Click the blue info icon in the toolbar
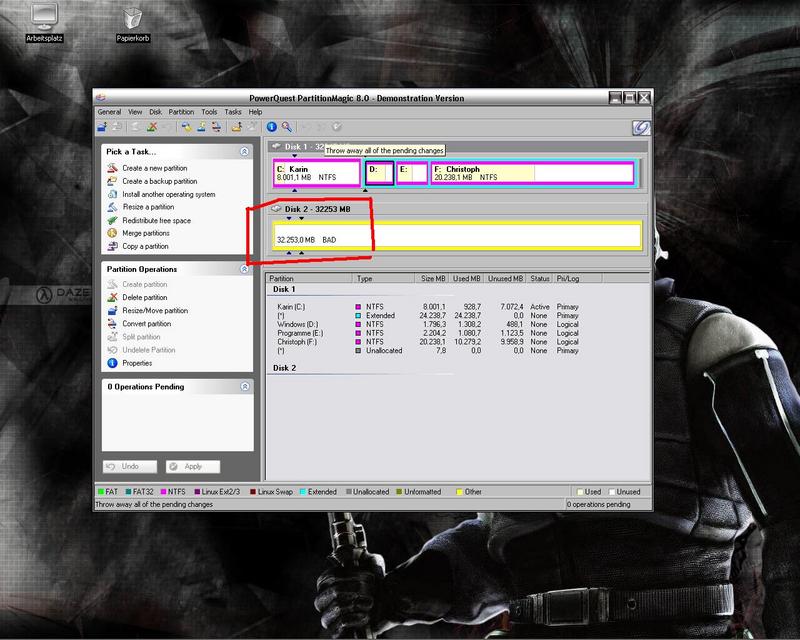 tap(271, 127)
